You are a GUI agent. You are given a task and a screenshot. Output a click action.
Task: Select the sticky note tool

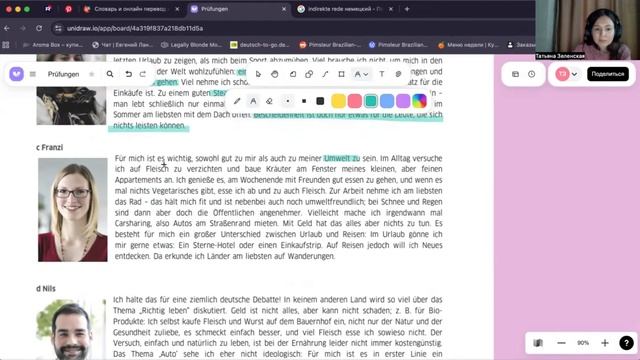[x=293, y=74]
